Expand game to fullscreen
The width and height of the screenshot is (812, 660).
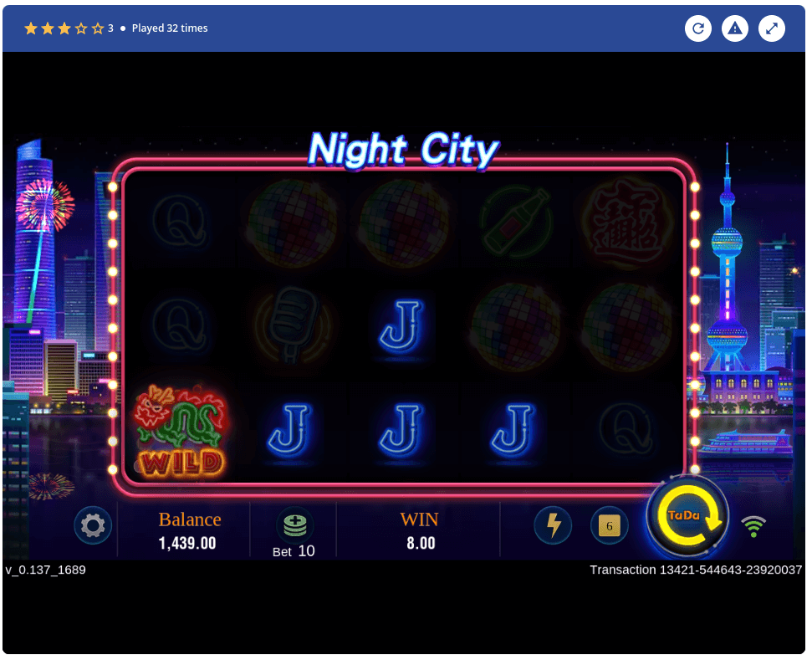pos(772,28)
